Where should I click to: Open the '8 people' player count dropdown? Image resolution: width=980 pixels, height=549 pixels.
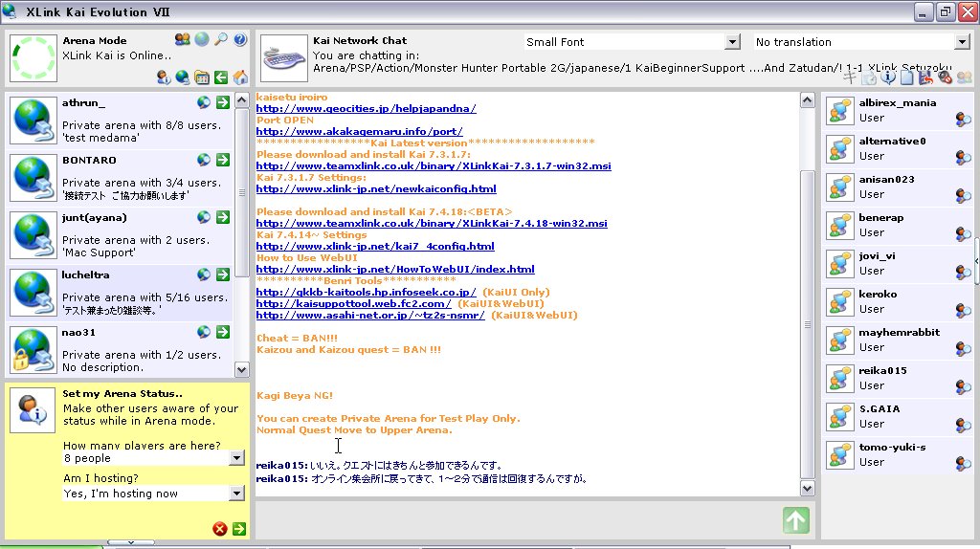click(x=237, y=458)
